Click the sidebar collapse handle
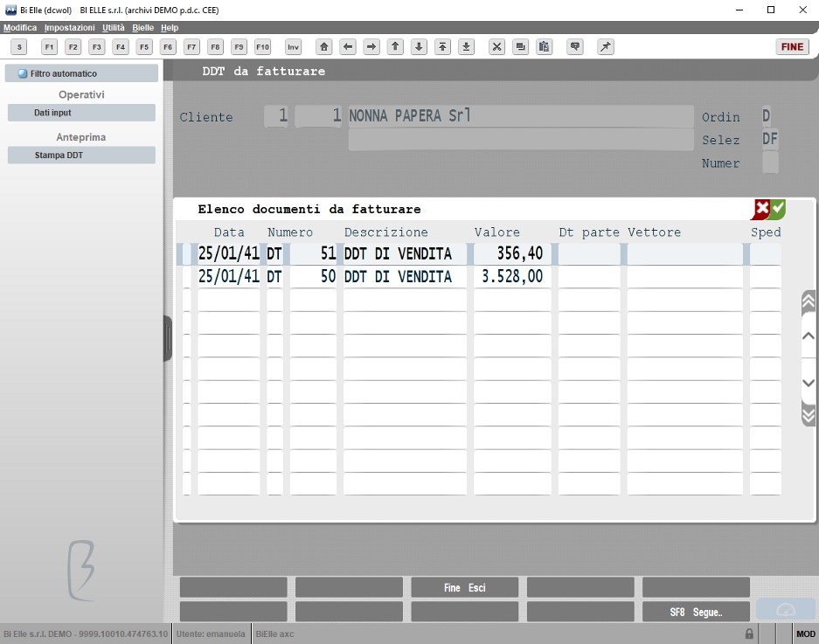This screenshot has width=819, height=644. coord(168,338)
